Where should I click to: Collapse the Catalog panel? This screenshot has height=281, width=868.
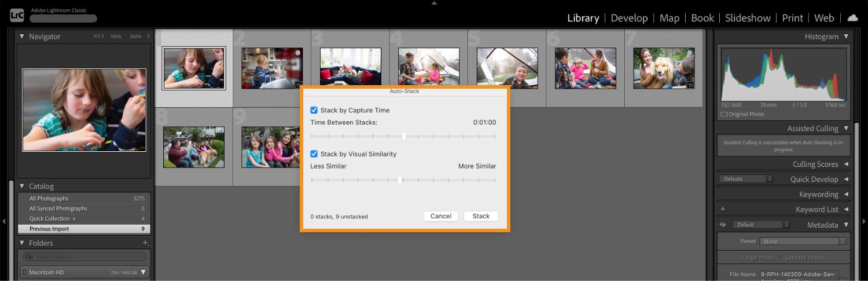click(22, 186)
